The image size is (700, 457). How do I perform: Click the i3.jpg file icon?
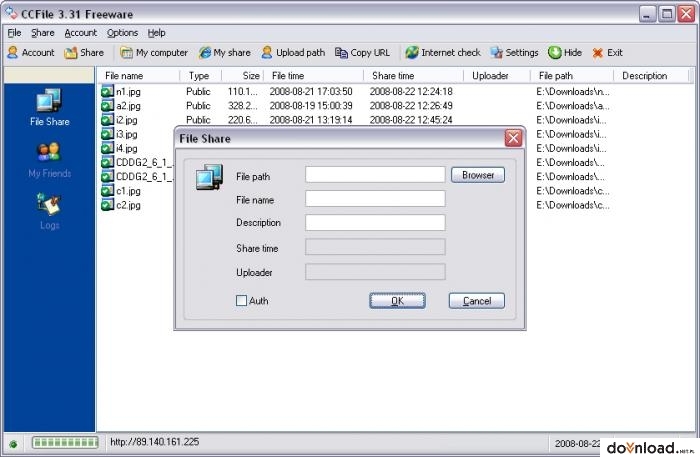click(107, 134)
